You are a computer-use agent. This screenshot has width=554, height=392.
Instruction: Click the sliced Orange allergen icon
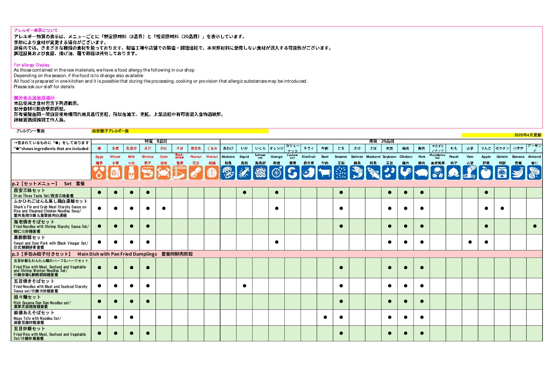(x=277, y=173)
